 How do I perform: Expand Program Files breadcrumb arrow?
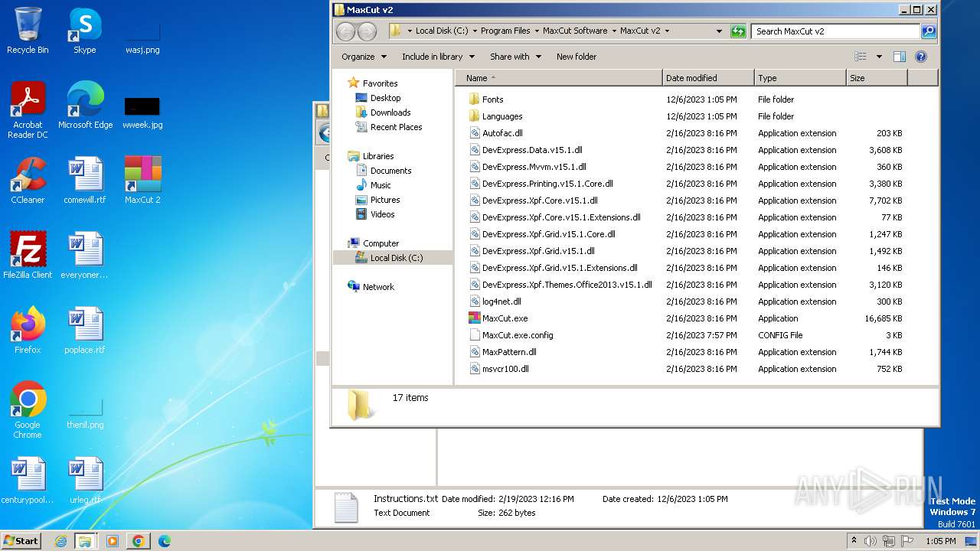pyautogui.click(x=537, y=31)
